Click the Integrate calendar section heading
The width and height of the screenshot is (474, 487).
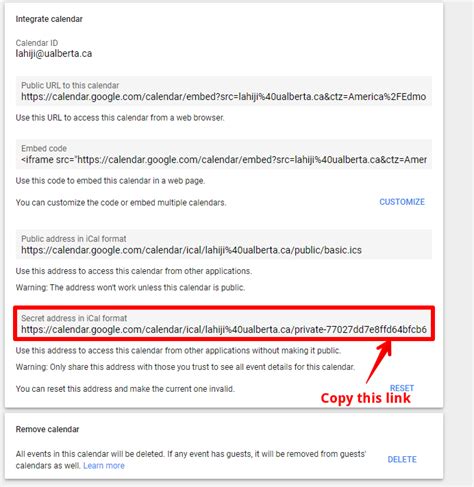(x=49, y=19)
